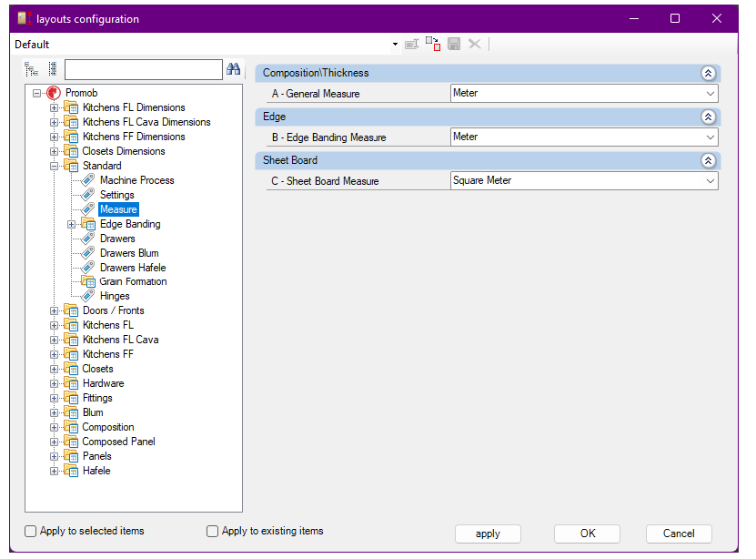
Task: Collapse the Composition\Thickness section
Action: [x=707, y=73]
